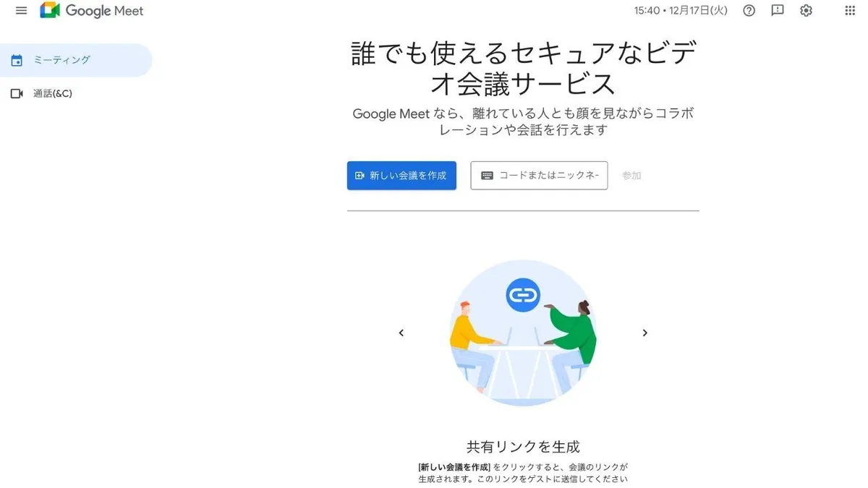This screenshot has width=868, height=488.
Task: Open the feedback report icon
Action: [778, 10]
